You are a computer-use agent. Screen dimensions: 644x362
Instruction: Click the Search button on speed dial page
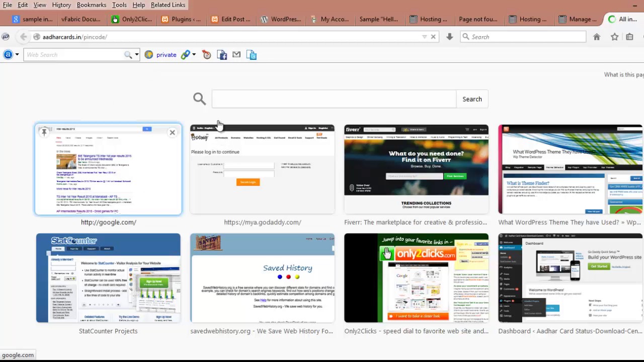coord(472,99)
